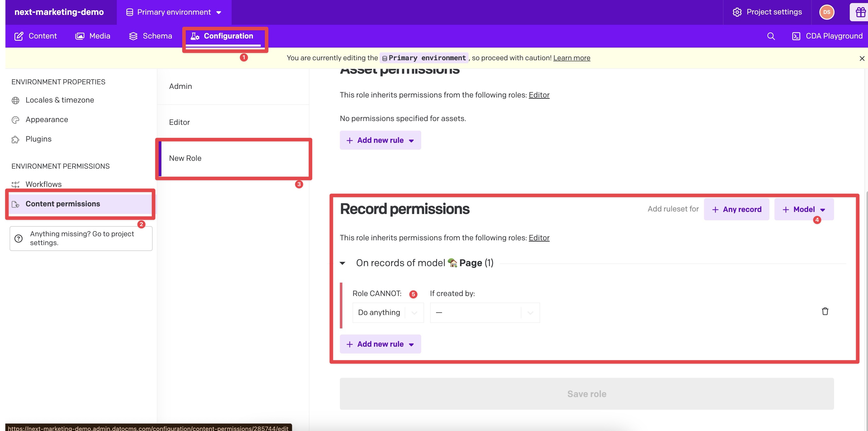The height and width of the screenshot is (431, 868).
Task: Open the Appearance settings
Action: [x=47, y=120]
